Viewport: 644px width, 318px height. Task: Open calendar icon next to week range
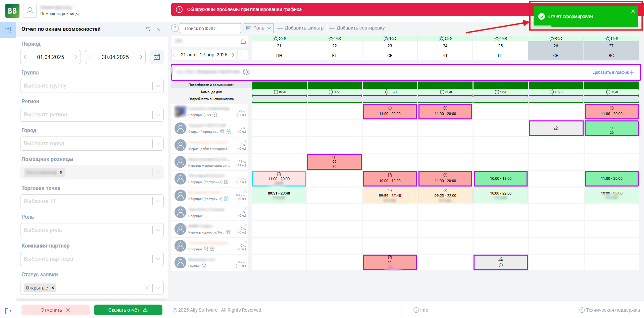pyautogui.click(x=243, y=55)
